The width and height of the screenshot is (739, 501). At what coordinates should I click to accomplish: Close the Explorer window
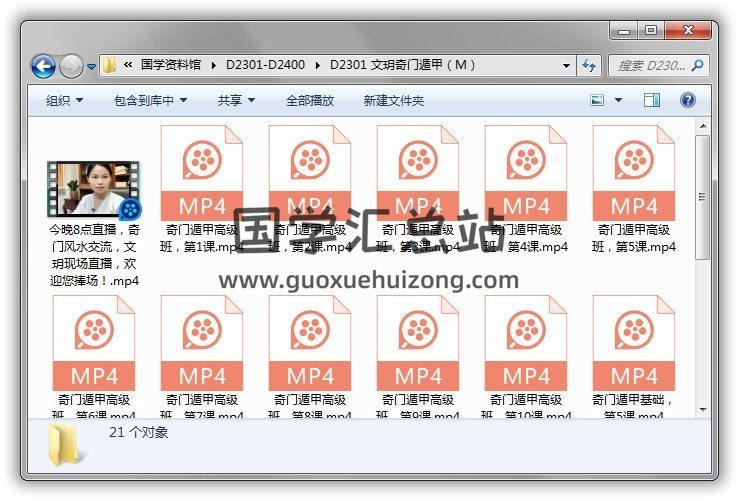(x=688, y=31)
